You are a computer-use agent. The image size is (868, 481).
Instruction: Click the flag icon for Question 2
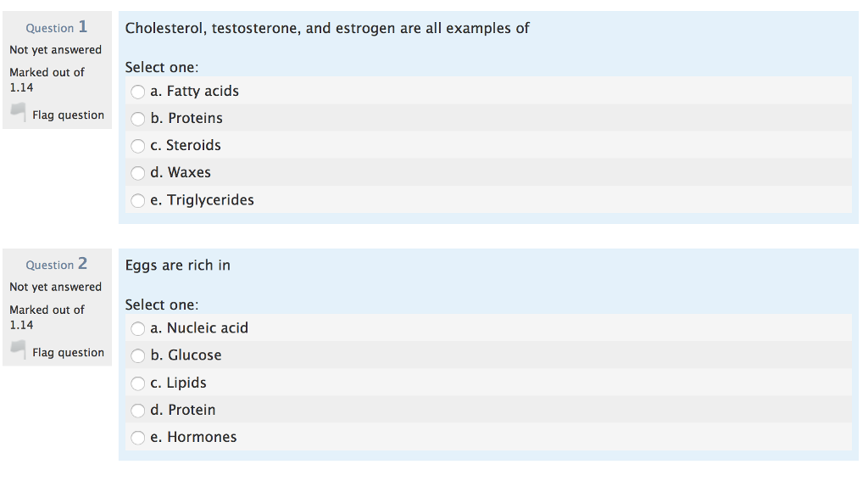pyautogui.click(x=19, y=350)
